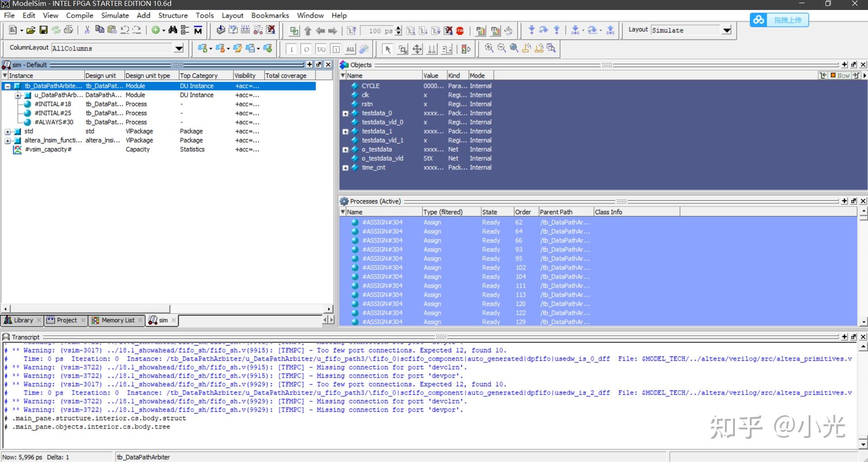The width and height of the screenshot is (868, 462).
Task: Click the Restart simulation icon
Action: tap(351, 31)
